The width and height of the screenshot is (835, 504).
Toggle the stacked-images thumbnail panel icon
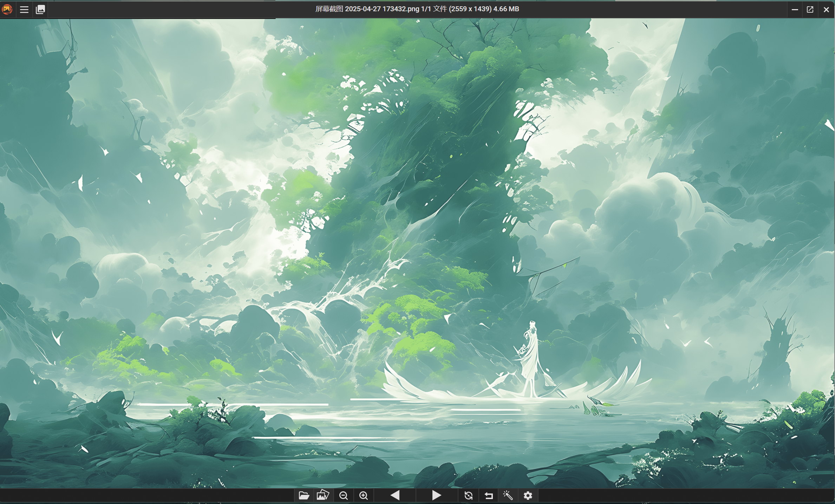40,9
